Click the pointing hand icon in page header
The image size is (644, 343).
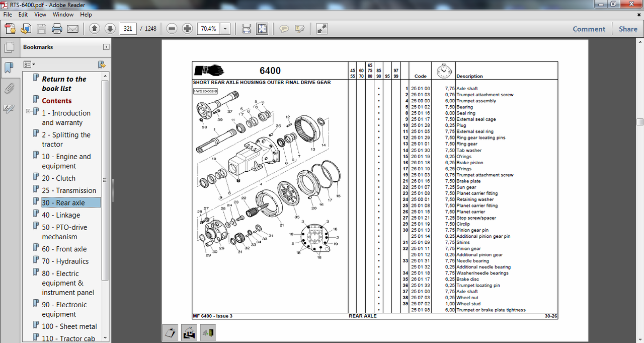[209, 70]
